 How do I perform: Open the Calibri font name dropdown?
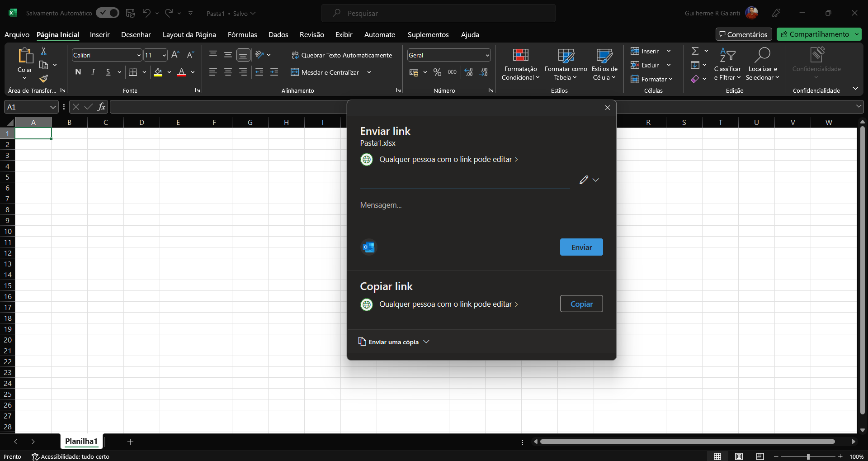click(139, 55)
